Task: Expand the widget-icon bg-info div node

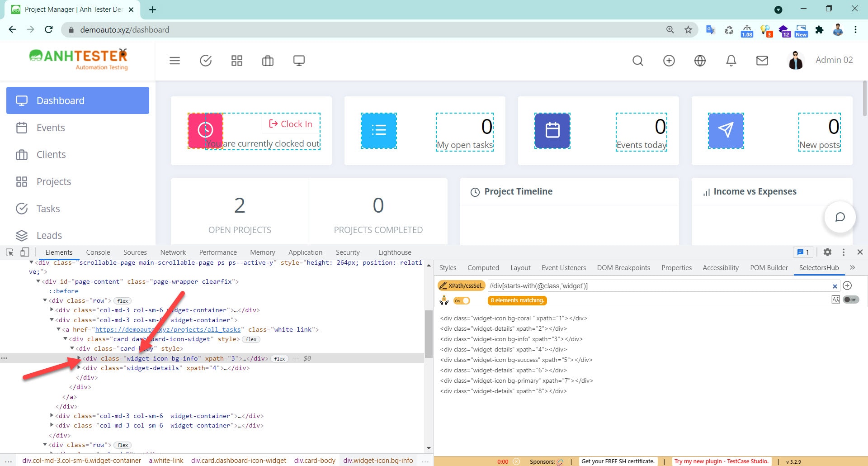Action: 79,358
